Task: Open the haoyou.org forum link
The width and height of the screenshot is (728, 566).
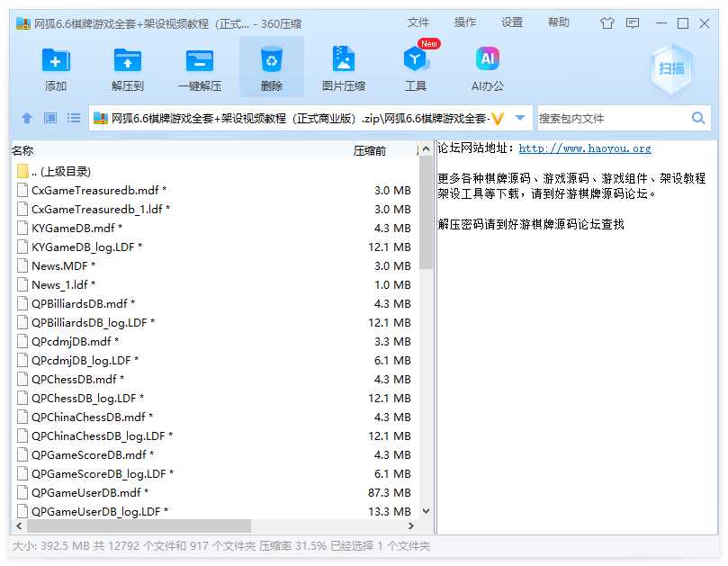Action: tap(585, 148)
